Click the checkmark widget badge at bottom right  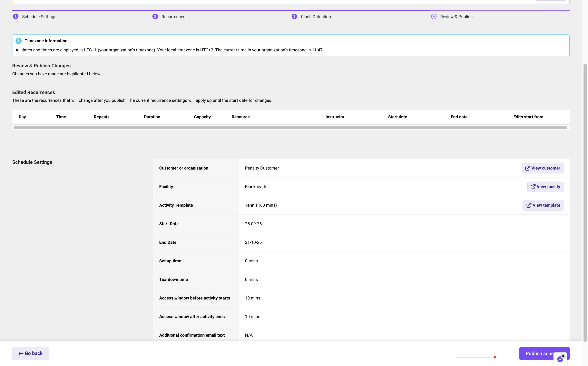[560, 359]
